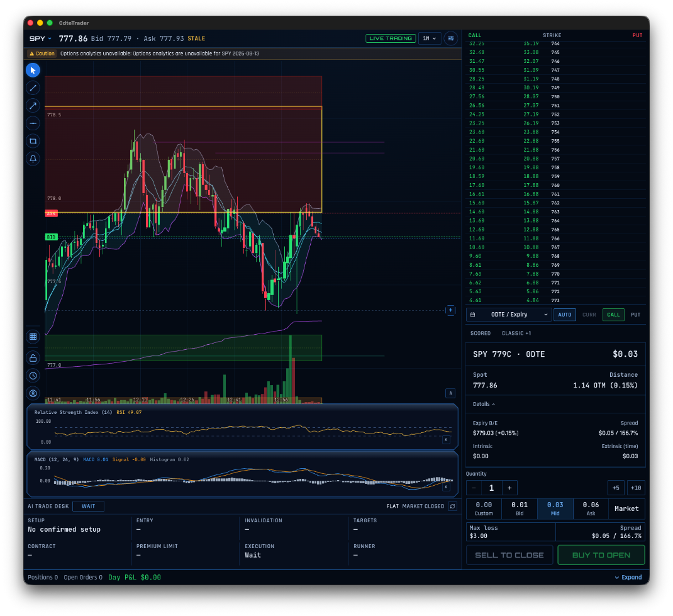The height and width of the screenshot is (616, 673).
Task: Click the quantity input field
Action: pyautogui.click(x=492, y=488)
